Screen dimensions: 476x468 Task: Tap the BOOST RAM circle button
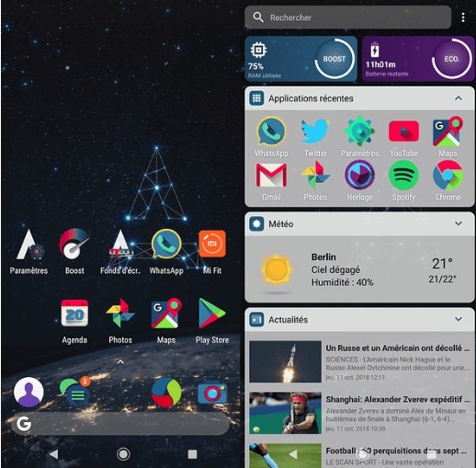(334, 59)
